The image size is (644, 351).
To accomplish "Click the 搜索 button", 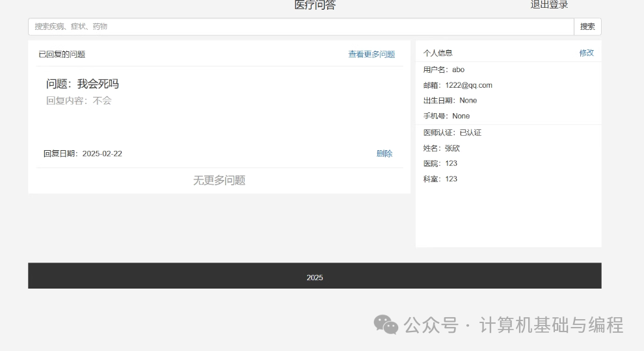I will (x=587, y=27).
